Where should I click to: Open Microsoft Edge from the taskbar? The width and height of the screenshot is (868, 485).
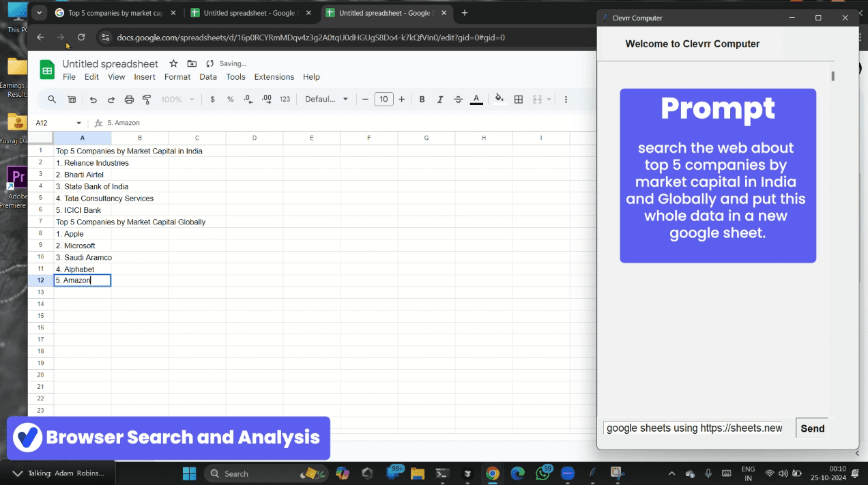(518, 473)
